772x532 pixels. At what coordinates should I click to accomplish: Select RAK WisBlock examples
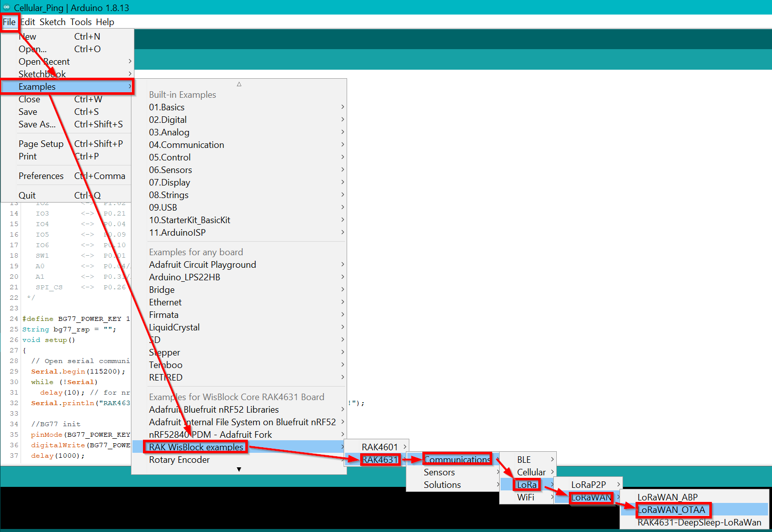(x=239, y=447)
